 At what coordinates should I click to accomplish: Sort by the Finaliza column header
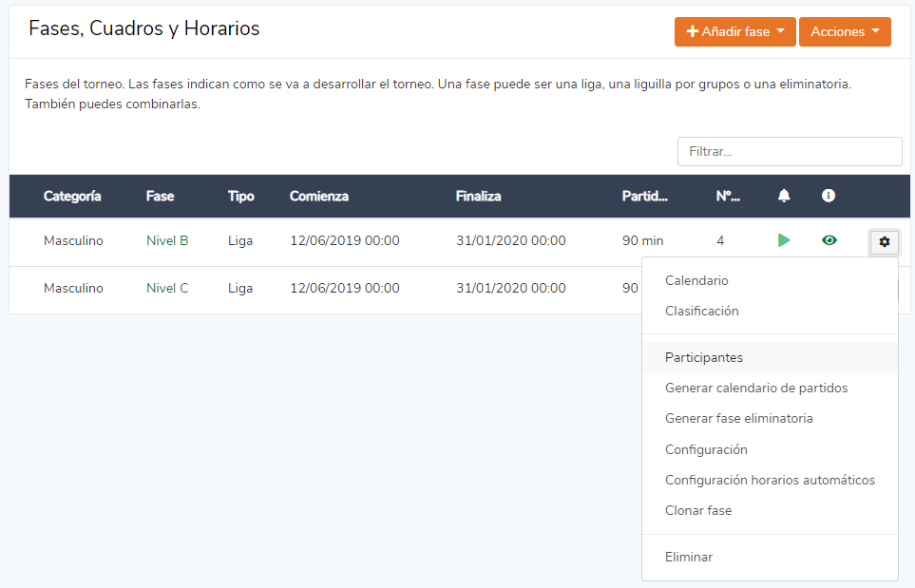pyautogui.click(x=479, y=196)
